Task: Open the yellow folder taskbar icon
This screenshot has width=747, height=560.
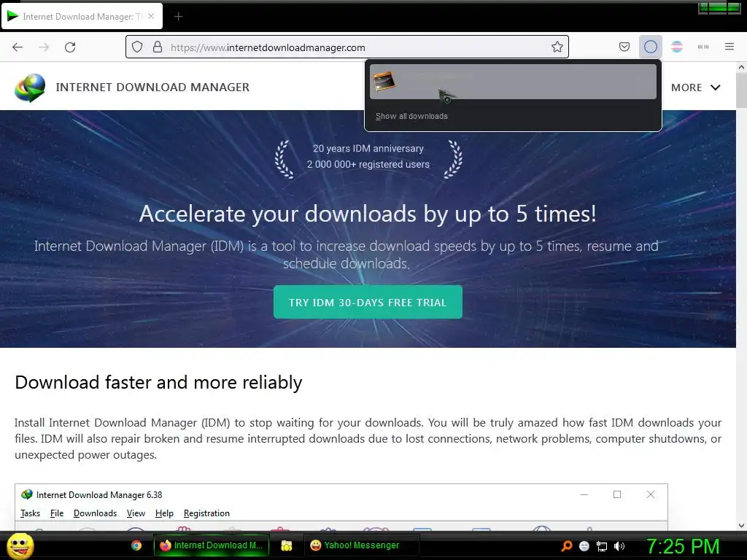Action: 286,545
